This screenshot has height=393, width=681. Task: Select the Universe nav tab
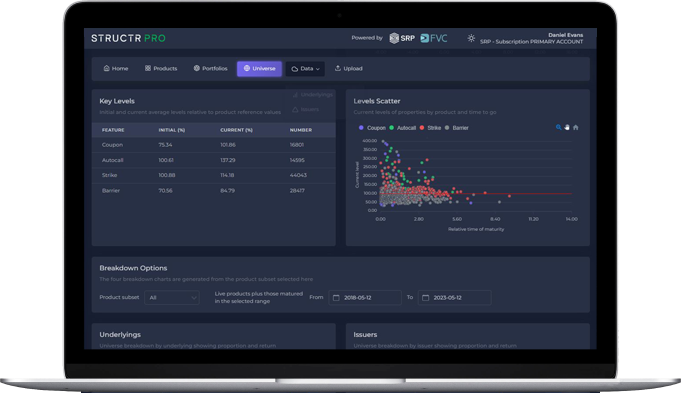[x=259, y=69]
